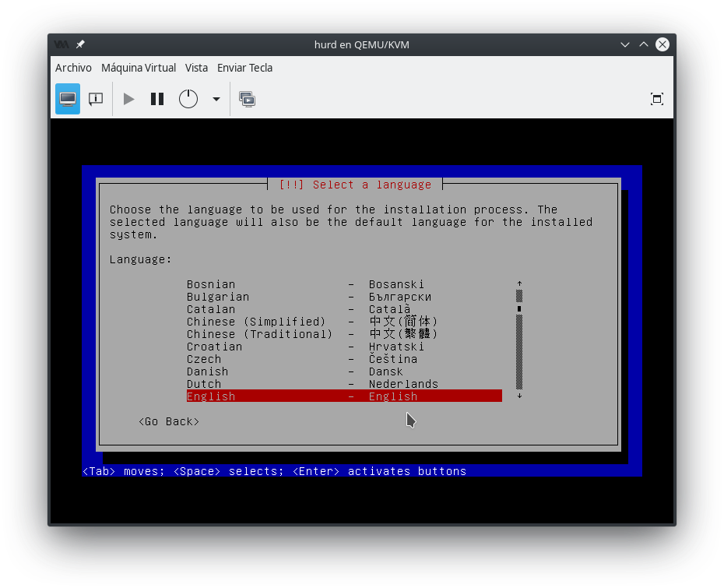Activate the Go Back button
Image resolution: width=724 pixels, height=588 pixels.
click(169, 421)
